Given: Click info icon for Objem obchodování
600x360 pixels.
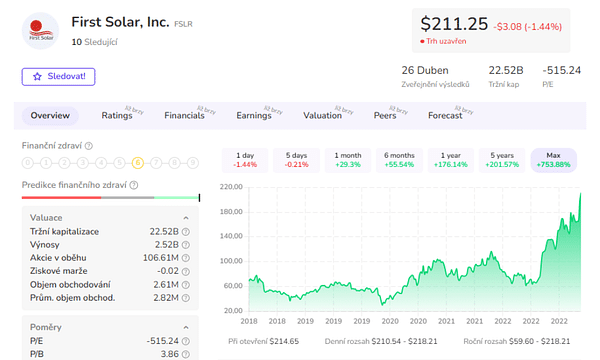Looking at the screenshot, I should point(186,285).
